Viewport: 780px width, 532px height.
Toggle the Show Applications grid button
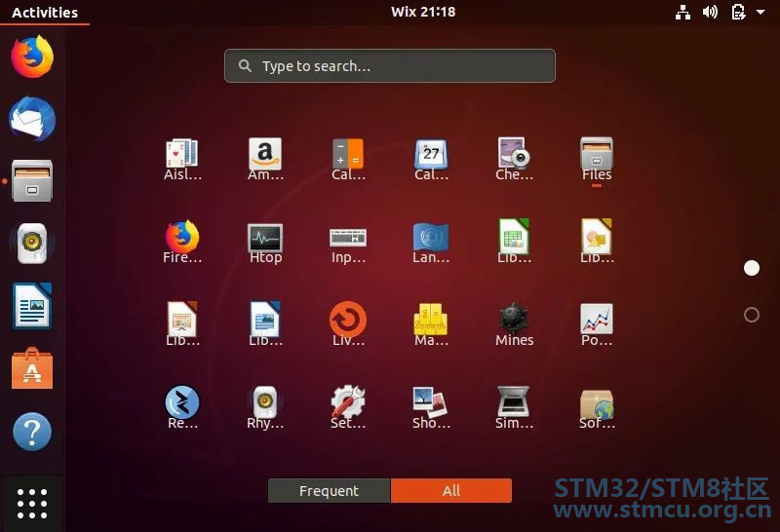tap(32, 503)
